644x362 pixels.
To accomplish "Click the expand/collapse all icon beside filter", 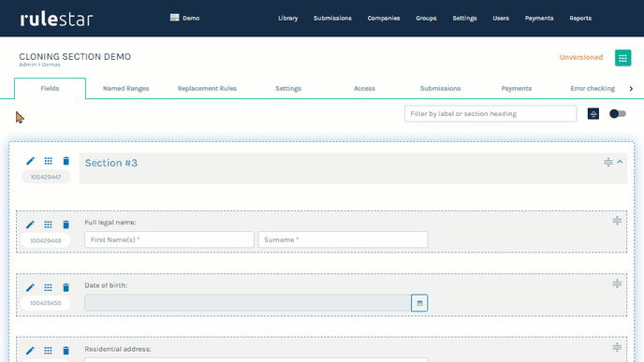I will [593, 114].
